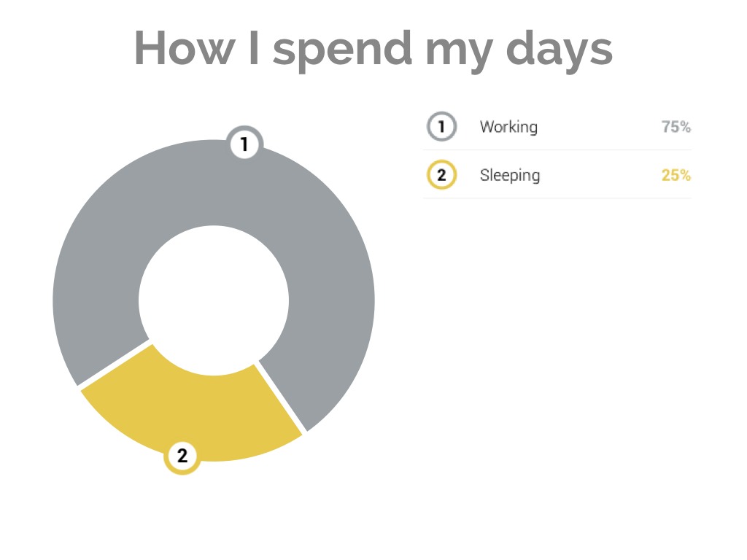Select the gray circled 1 legend icon
The image size is (747, 560).
(x=441, y=127)
